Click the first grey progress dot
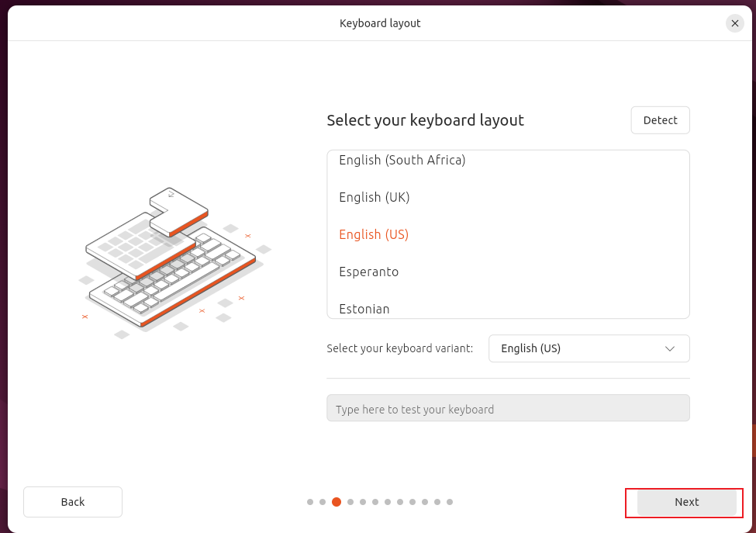Image resolution: width=756 pixels, height=533 pixels. [x=310, y=502]
